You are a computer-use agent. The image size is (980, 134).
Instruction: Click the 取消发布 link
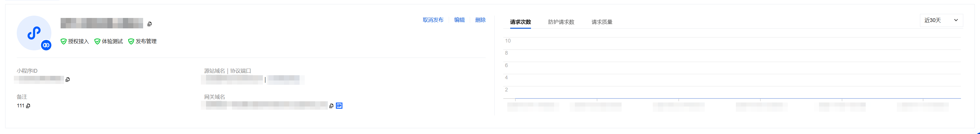433,20
